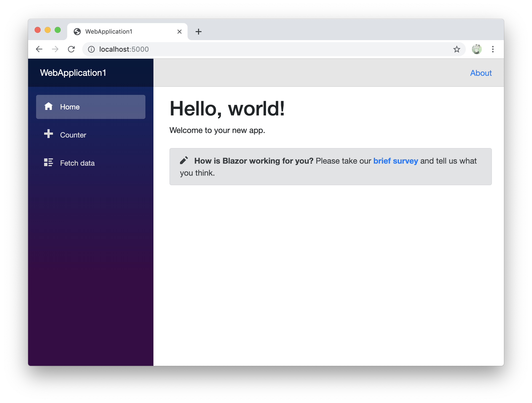The image size is (532, 403).
Task: Click the reload page icon
Action: pos(71,49)
